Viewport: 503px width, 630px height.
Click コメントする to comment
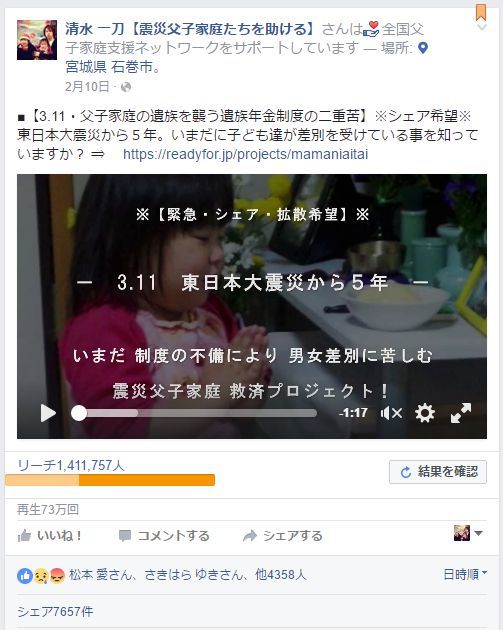coord(164,536)
